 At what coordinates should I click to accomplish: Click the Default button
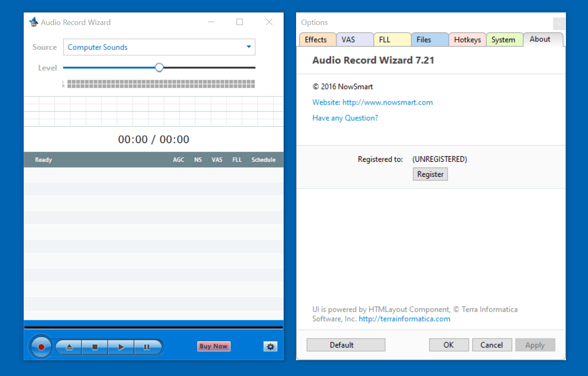pos(346,345)
